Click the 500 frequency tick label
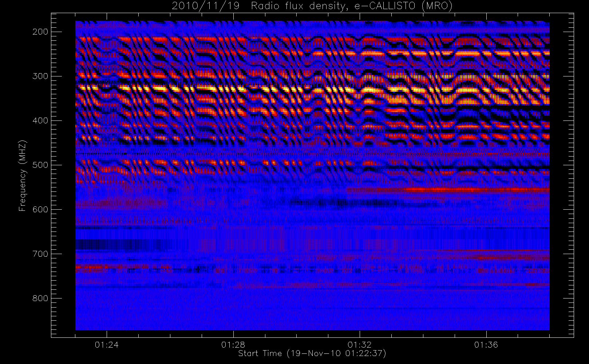The image size is (589, 364). (40, 165)
